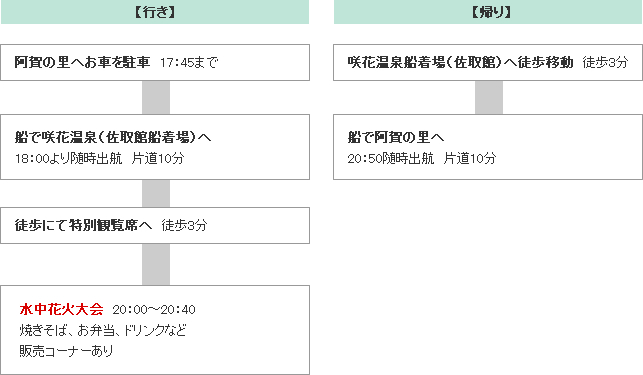Click the 焼きそば、お弁当、ドリンクなど line

(x=103, y=330)
